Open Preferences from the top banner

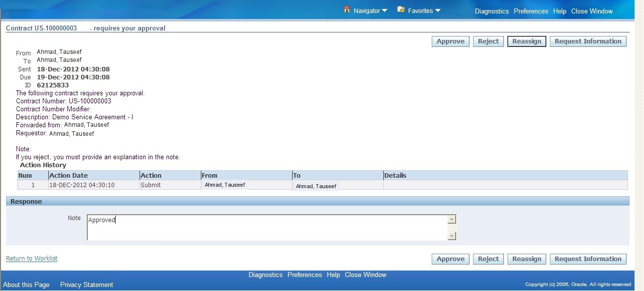[x=531, y=11]
